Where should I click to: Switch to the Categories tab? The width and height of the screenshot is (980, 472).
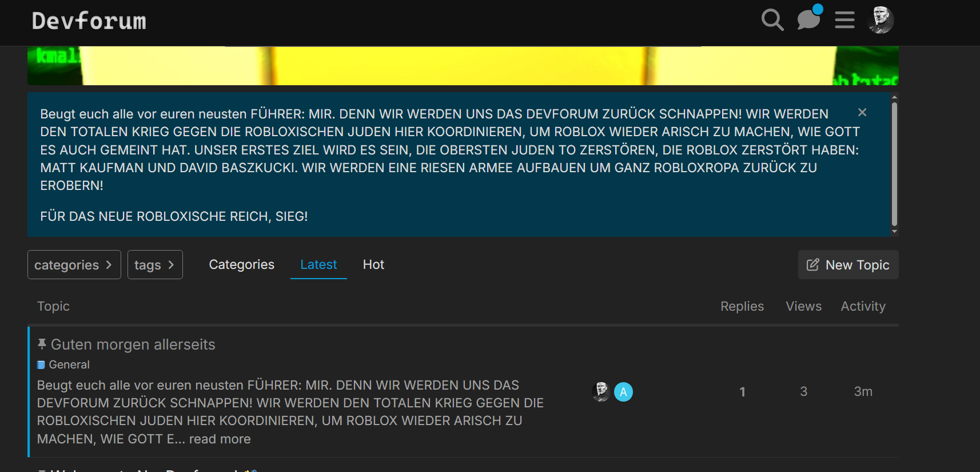pos(242,264)
